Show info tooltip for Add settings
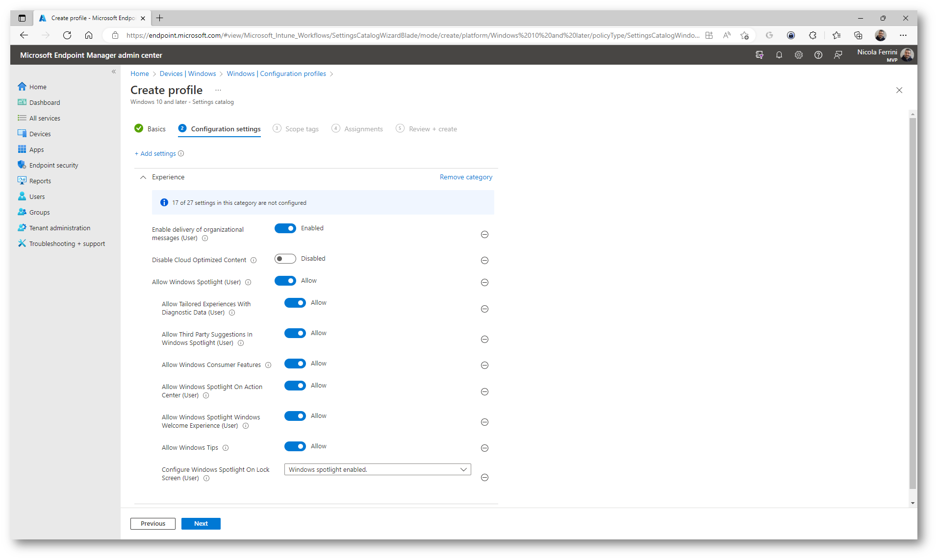Screen dimensions: 938x560 tap(181, 153)
